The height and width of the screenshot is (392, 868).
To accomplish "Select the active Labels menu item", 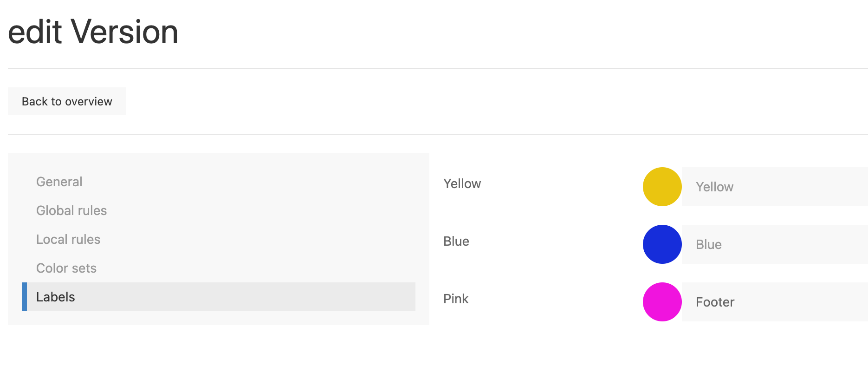I will (56, 297).
